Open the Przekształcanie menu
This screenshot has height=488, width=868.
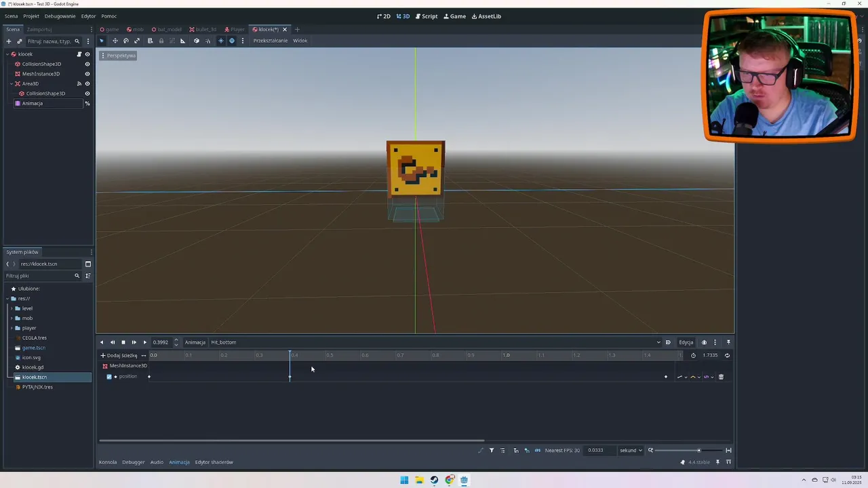click(x=271, y=41)
